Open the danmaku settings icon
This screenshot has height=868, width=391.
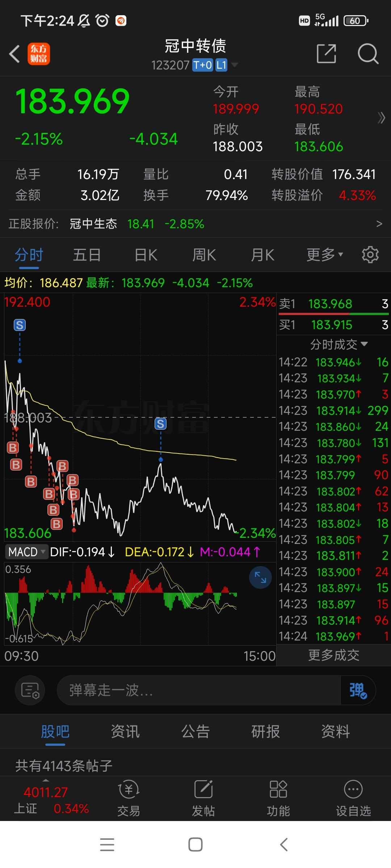click(30, 690)
